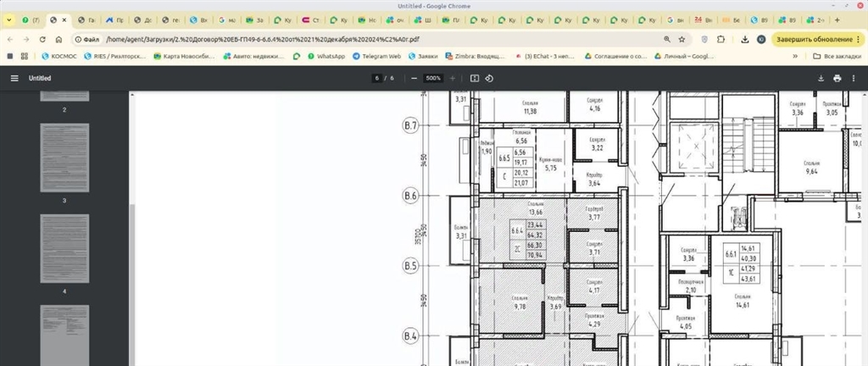
Task: Switch to the Бе tab with the orange icon
Action: [x=732, y=19]
